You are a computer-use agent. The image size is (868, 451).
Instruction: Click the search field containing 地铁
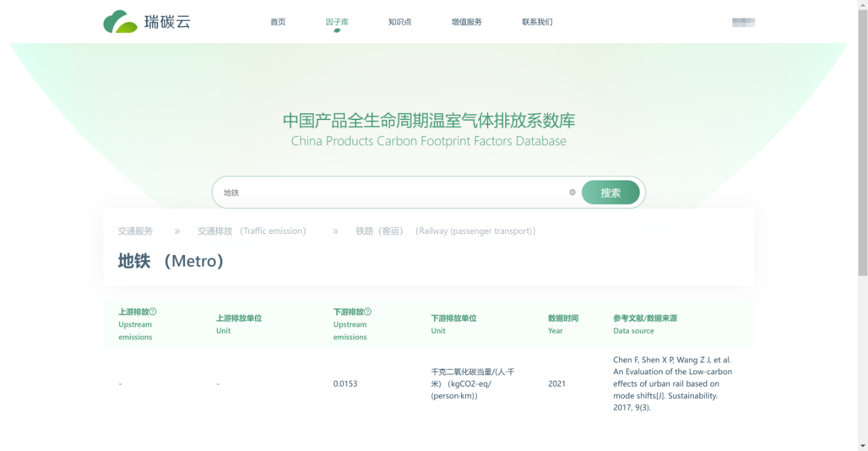point(393,193)
